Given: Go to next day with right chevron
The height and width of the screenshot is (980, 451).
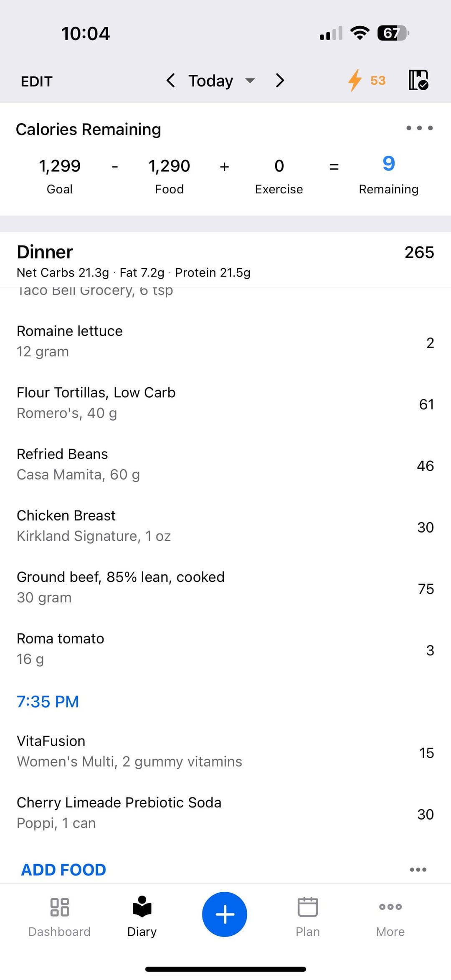Looking at the screenshot, I should (x=280, y=80).
